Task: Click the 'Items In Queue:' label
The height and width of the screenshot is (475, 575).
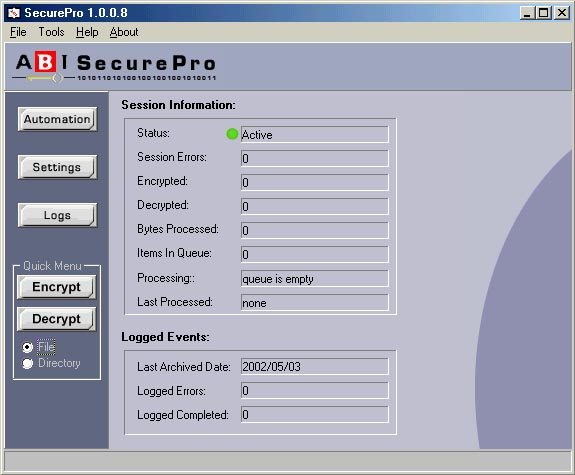Action: [x=174, y=253]
